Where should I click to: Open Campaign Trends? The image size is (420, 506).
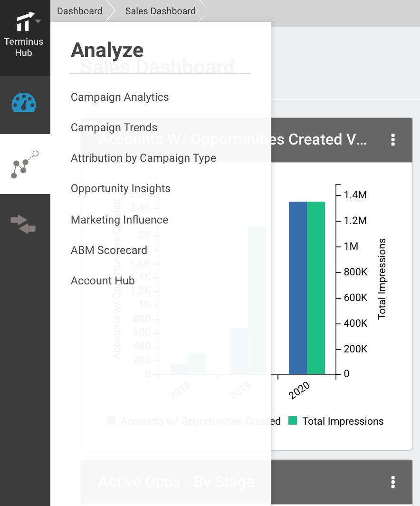pos(114,127)
